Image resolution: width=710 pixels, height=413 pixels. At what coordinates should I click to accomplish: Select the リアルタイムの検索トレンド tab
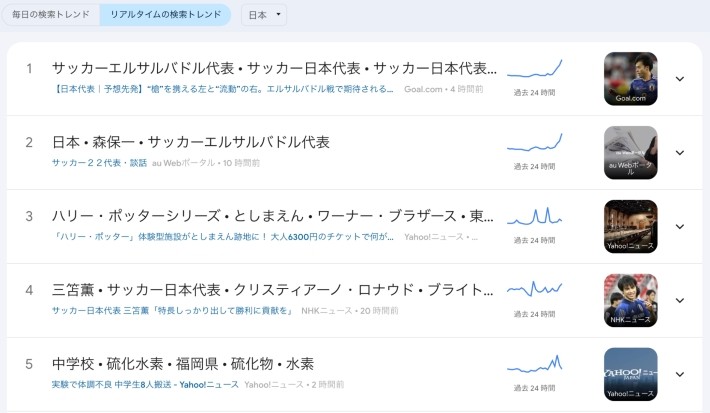click(x=166, y=14)
